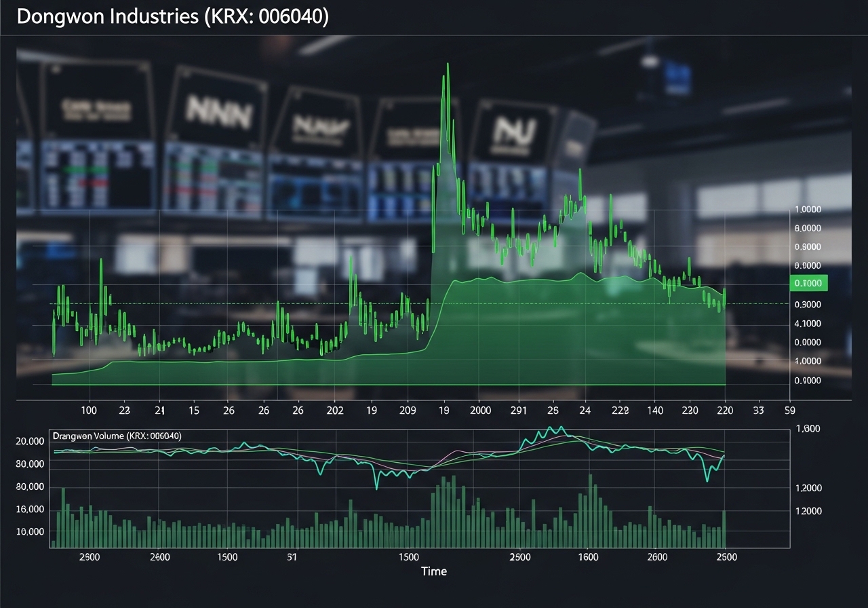Click the Drangwon Volume (KRX: 006040) panel label
Image resolution: width=868 pixels, height=608 pixels.
click(x=117, y=436)
